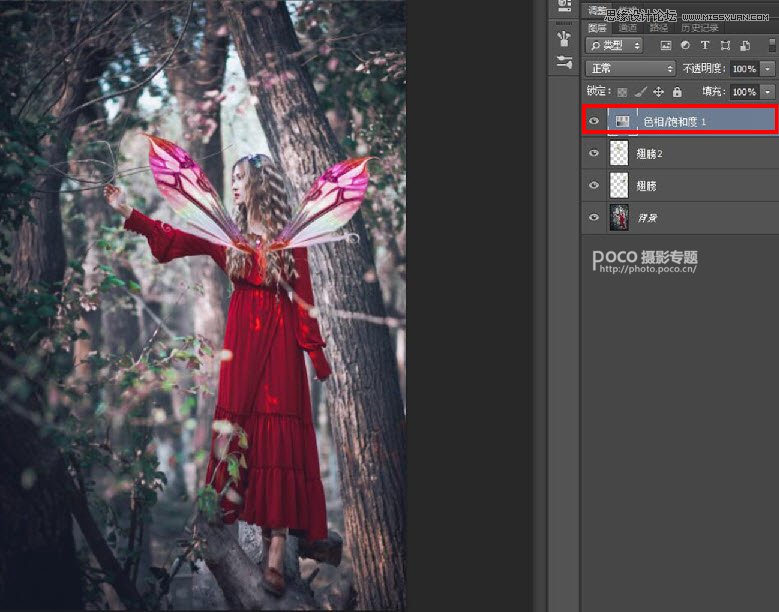Toggle the layer filtering on/off switch
The width and height of the screenshot is (779, 612).
click(x=772, y=45)
